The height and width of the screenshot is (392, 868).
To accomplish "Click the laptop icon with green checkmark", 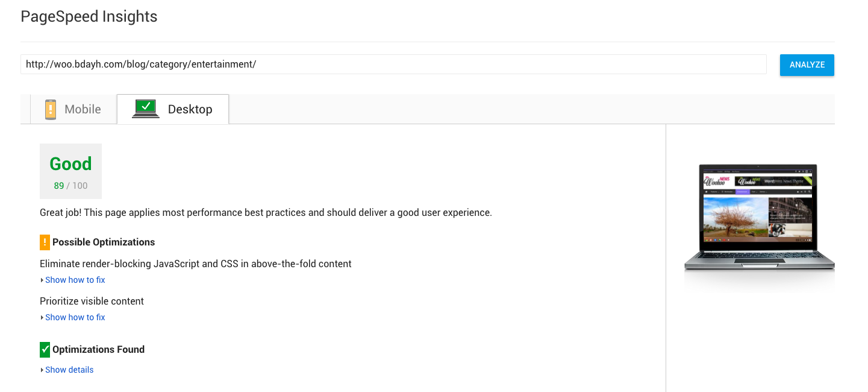I will 145,109.
